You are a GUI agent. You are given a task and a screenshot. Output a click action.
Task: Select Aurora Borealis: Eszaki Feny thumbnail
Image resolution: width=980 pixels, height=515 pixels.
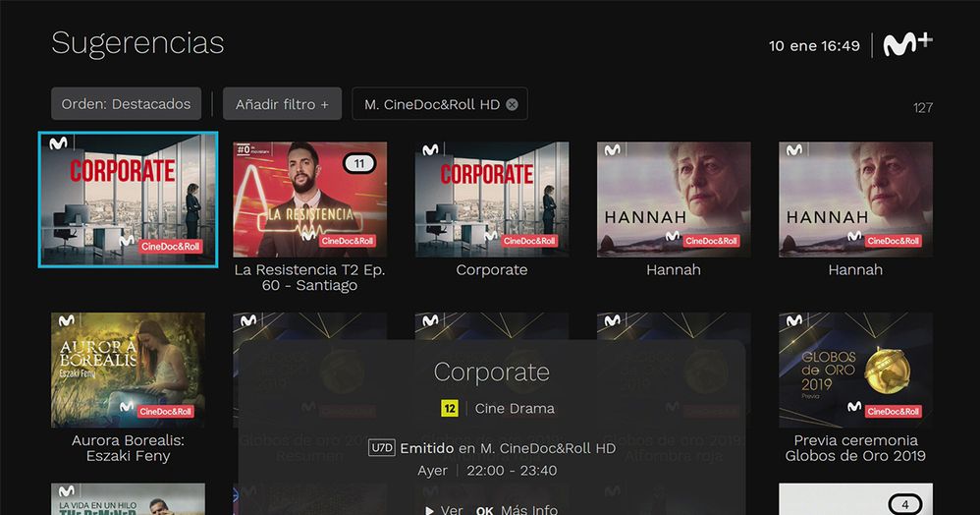click(x=128, y=370)
